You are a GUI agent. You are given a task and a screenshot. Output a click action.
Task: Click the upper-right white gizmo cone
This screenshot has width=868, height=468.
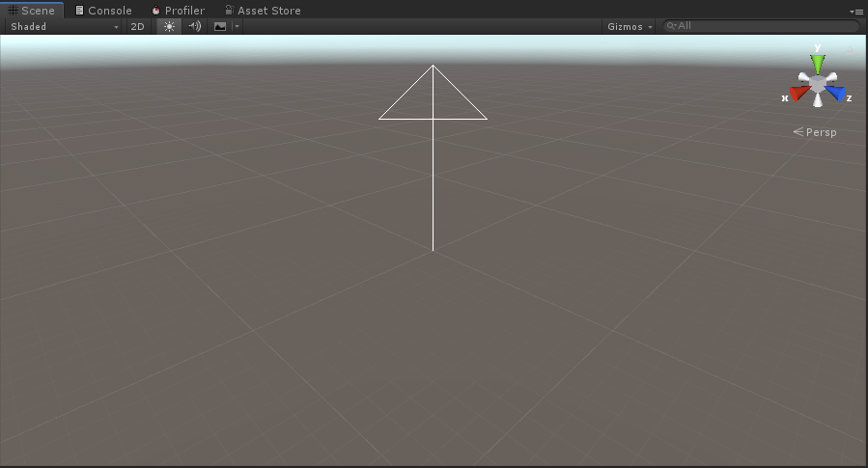coord(831,77)
